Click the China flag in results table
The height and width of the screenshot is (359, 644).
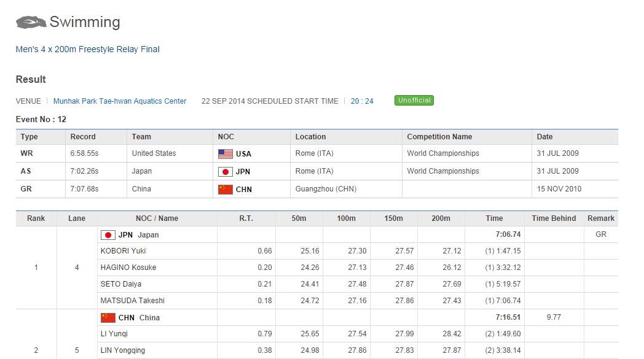tap(108, 318)
